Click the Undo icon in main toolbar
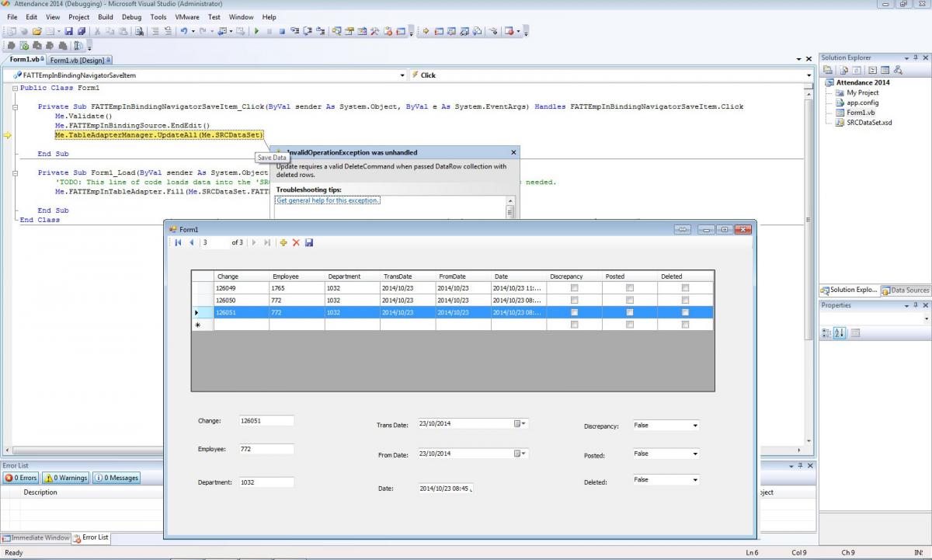This screenshot has width=932, height=560. [x=184, y=31]
